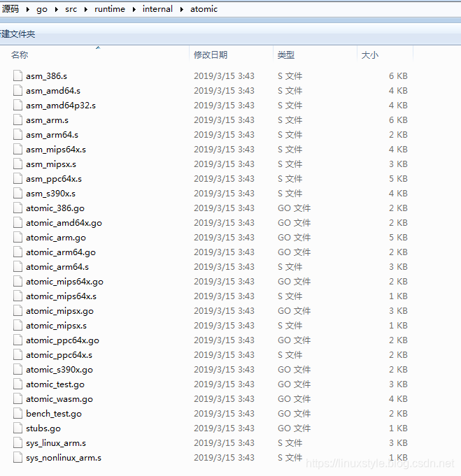Click the 5 KB size of atomic_arm.go
The image size is (461, 476).
point(398,237)
